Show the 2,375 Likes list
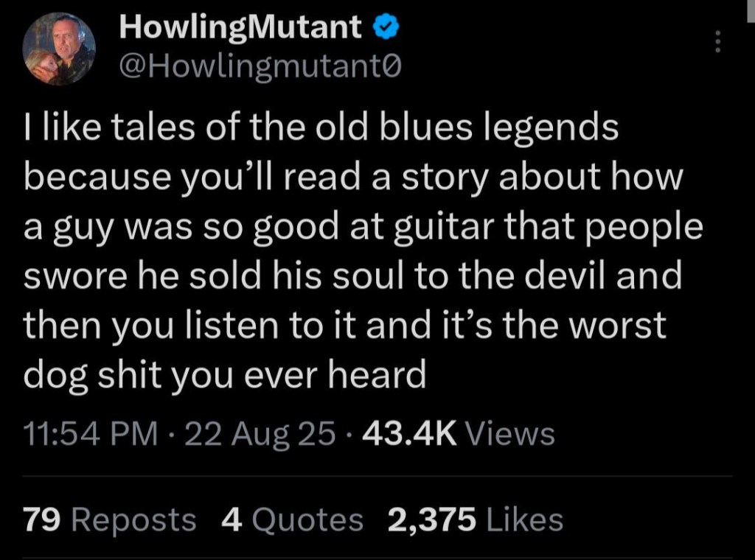 475,520
